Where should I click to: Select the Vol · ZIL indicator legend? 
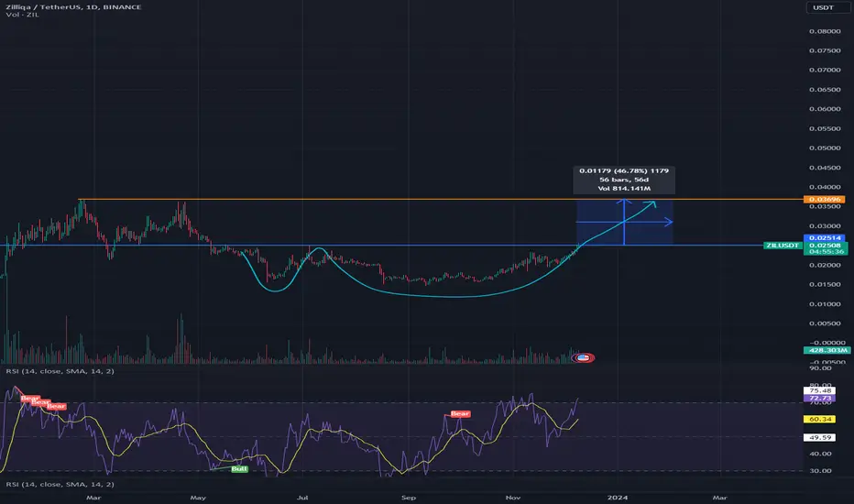click(22, 15)
